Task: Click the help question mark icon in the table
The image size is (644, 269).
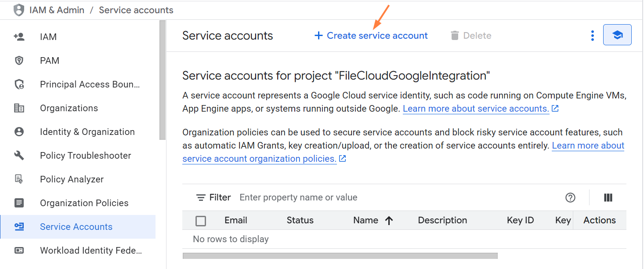Action: click(x=570, y=198)
